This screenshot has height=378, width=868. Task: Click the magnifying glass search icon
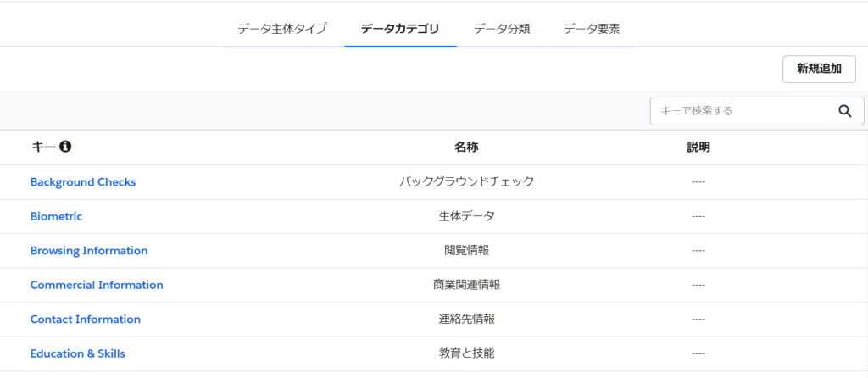(844, 110)
